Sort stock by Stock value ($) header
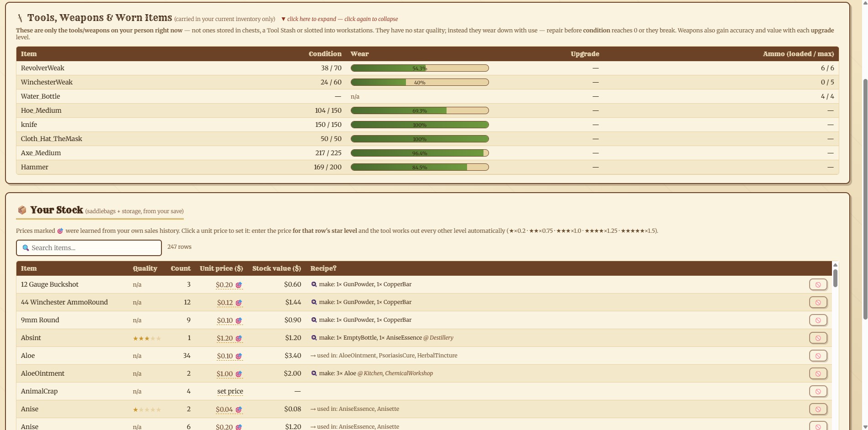Image resolution: width=868 pixels, height=430 pixels. point(276,268)
